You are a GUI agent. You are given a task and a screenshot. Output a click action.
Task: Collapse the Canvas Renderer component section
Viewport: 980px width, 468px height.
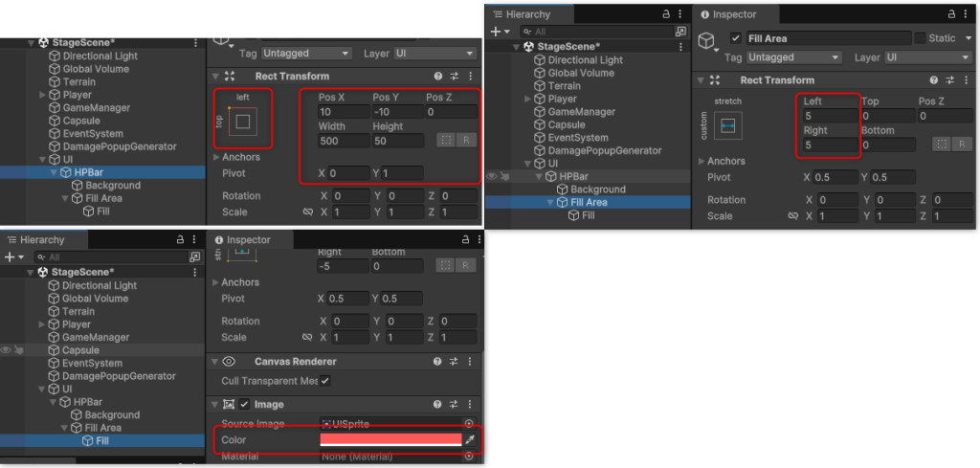point(213,363)
